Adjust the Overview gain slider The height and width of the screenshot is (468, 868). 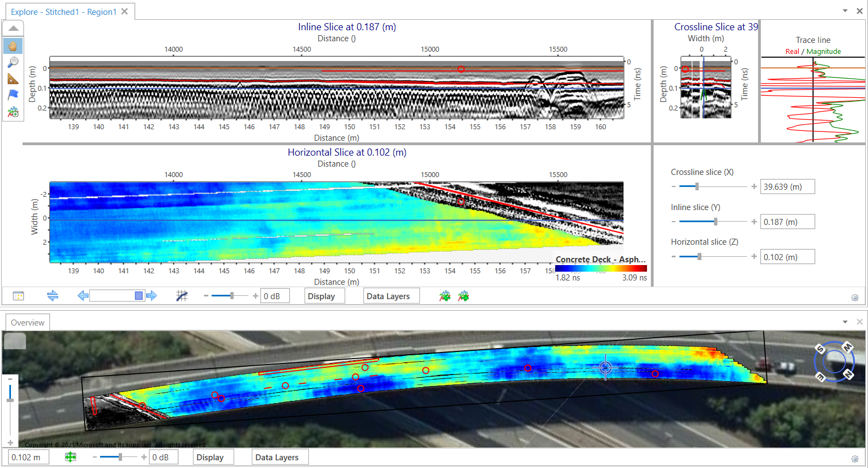[120, 457]
